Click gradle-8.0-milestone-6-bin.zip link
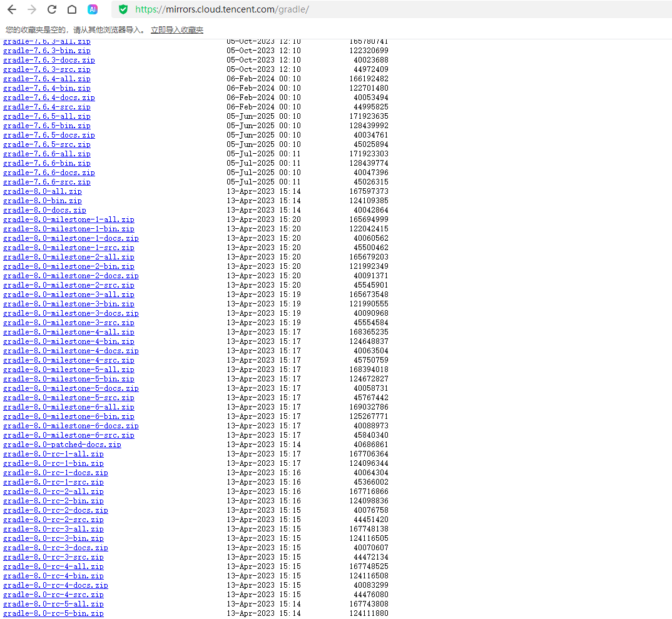The width and height of the screenshot is (672, 619). 69,417
